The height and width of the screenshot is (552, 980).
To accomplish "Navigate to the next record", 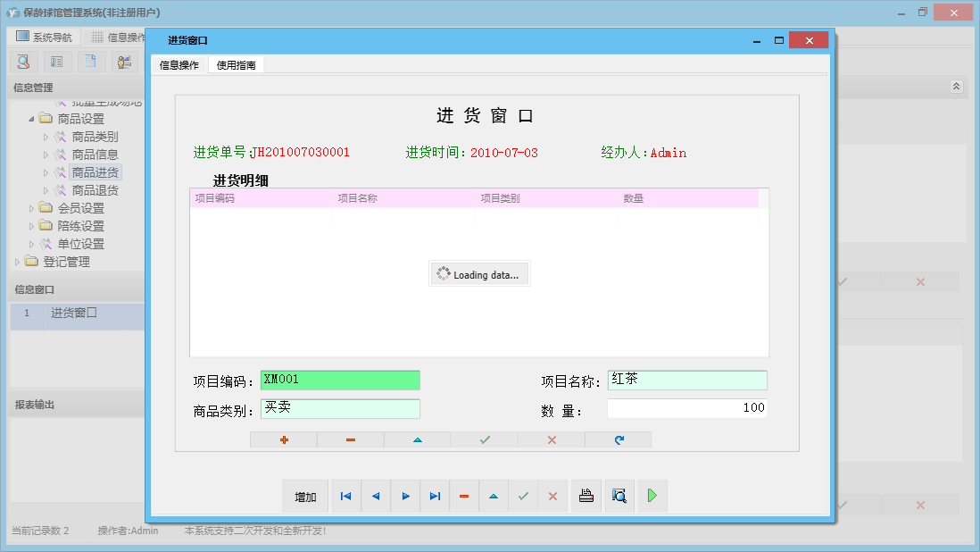I will coord(404,496).
